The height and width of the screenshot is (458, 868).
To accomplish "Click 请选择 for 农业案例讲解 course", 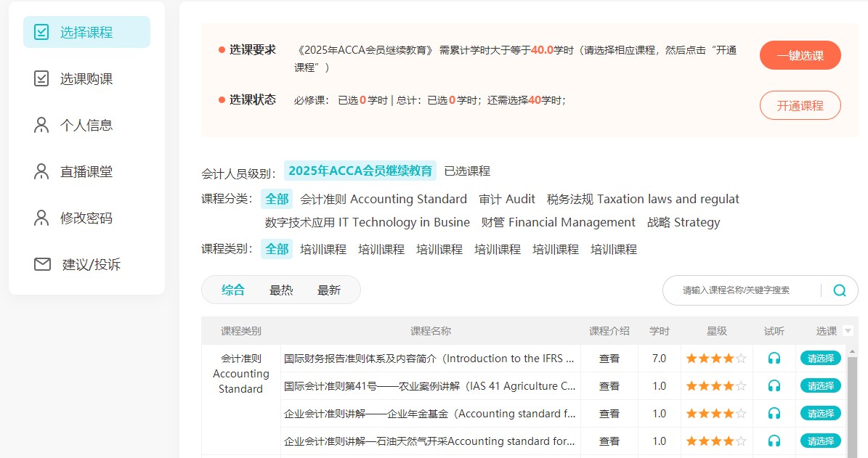I will tap(820, 386).
